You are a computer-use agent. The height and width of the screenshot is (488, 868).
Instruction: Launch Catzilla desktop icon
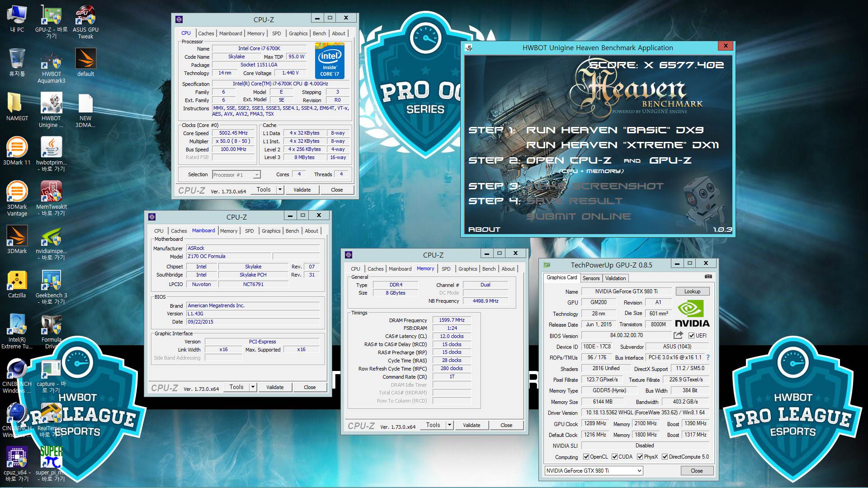[17, 284]
